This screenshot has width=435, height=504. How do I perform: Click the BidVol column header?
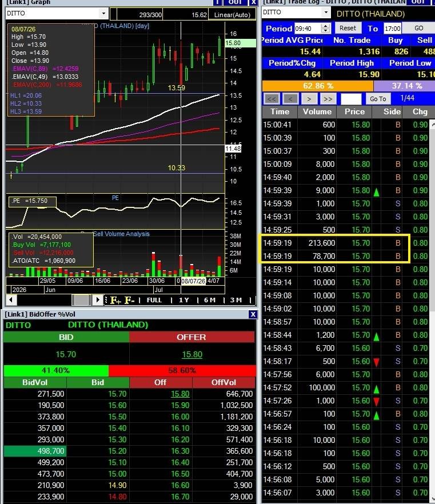[35, 382]
